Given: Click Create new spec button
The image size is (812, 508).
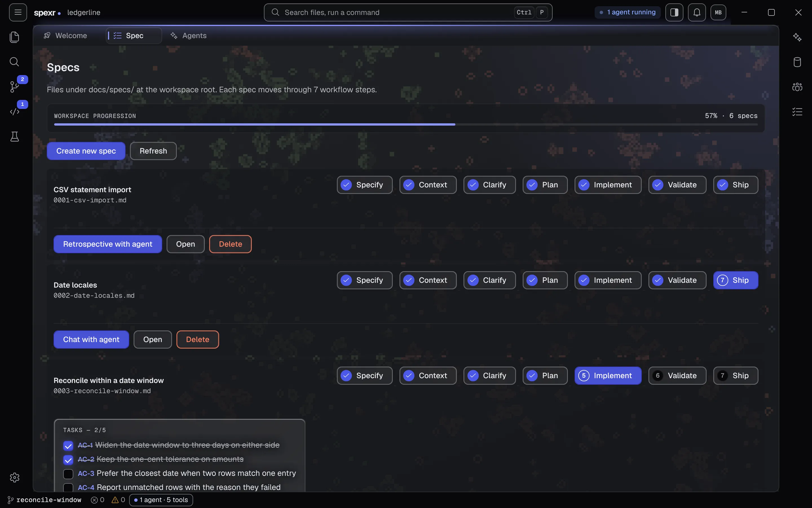Looking at the screenshot, I should (x=86, y=151).
